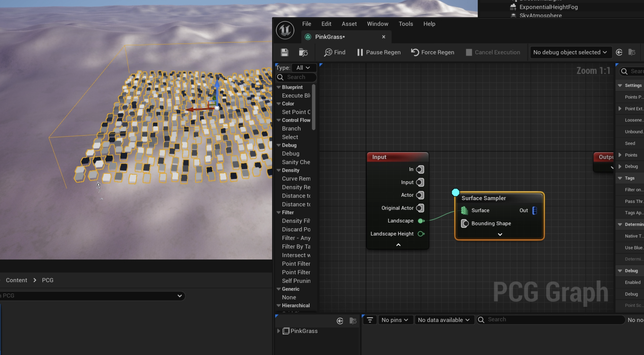
Task: Open the Asset menu
Action: point(349,24)
